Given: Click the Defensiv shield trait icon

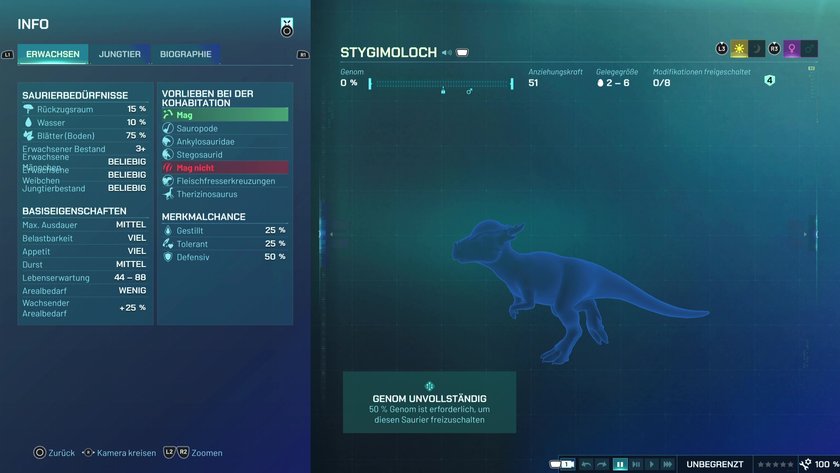Looking at the screenshot, I should pyautogui.click(x=168, y=257).
